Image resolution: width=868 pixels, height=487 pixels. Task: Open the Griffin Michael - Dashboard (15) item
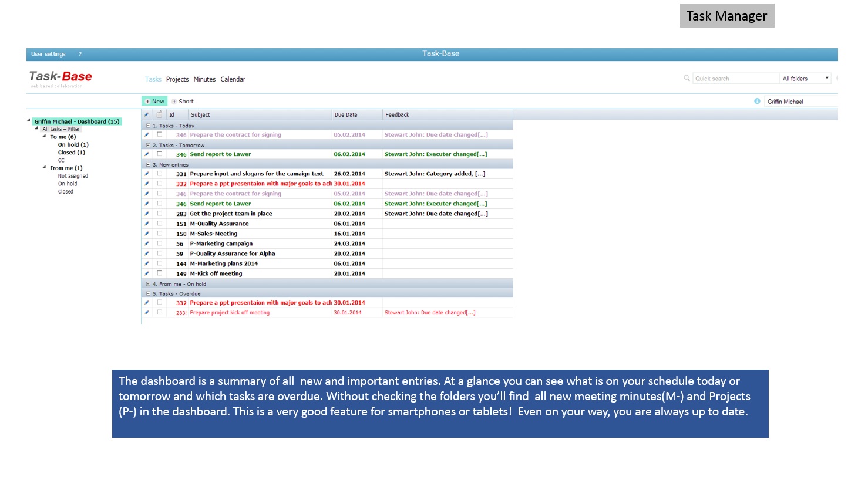(76, 121)
